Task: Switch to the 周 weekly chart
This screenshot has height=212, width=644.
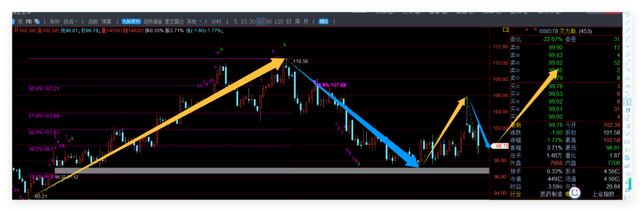Action: coord(297,22)
